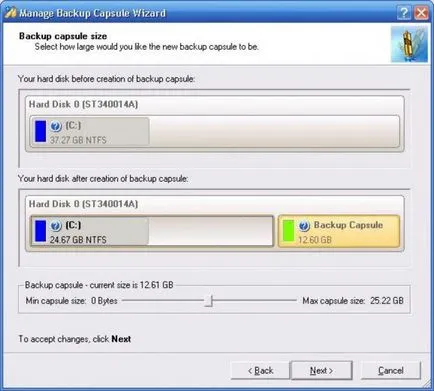434x391 pixels.
Task: Cancel the wizard
Action: pos(391,370)
